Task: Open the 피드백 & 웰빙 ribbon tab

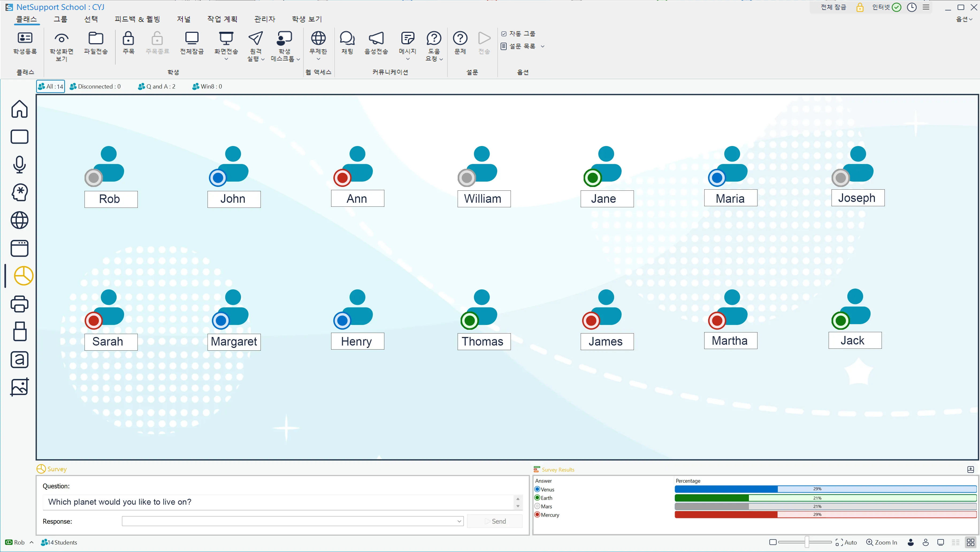Action: coord(137,19)
